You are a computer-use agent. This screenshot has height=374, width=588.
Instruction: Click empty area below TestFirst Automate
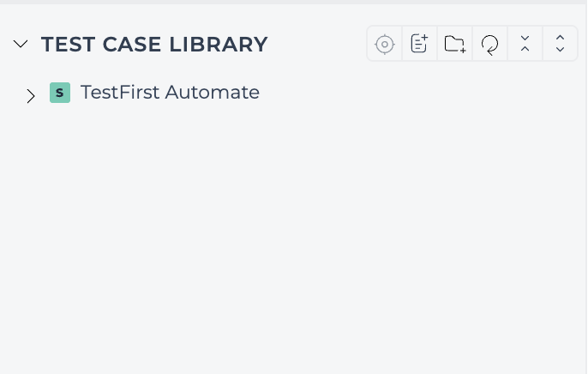tap(292, 240)
